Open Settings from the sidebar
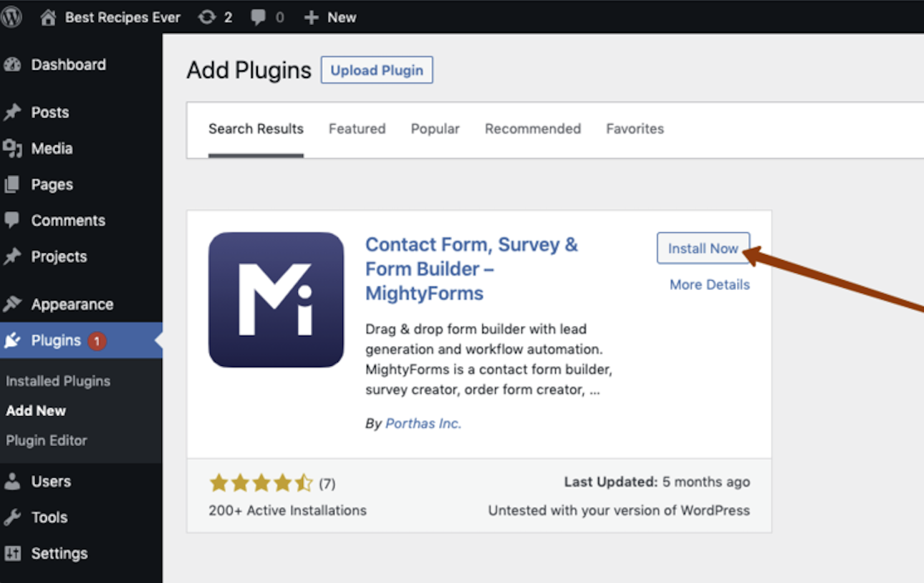This screenshot has height=583, width=924. (59, 553)
